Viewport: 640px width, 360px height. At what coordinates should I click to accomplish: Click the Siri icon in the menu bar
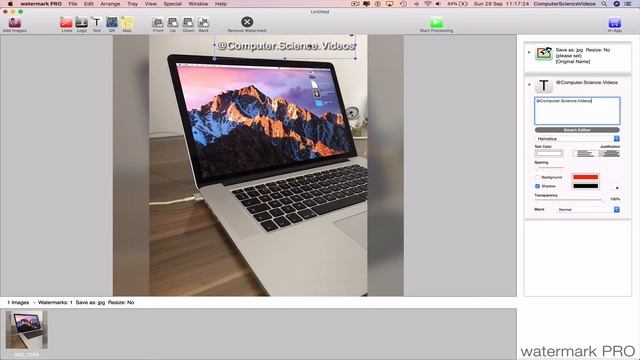coord(617,4)
